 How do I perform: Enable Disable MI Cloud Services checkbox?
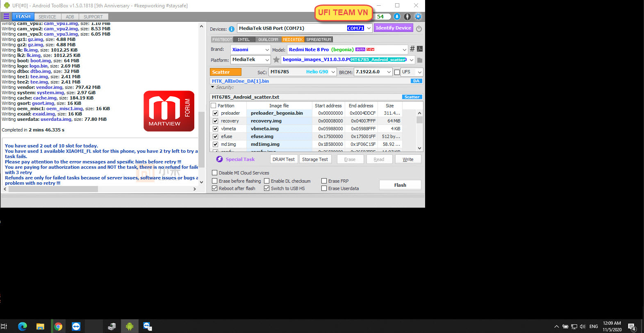[x=214, y=173]
